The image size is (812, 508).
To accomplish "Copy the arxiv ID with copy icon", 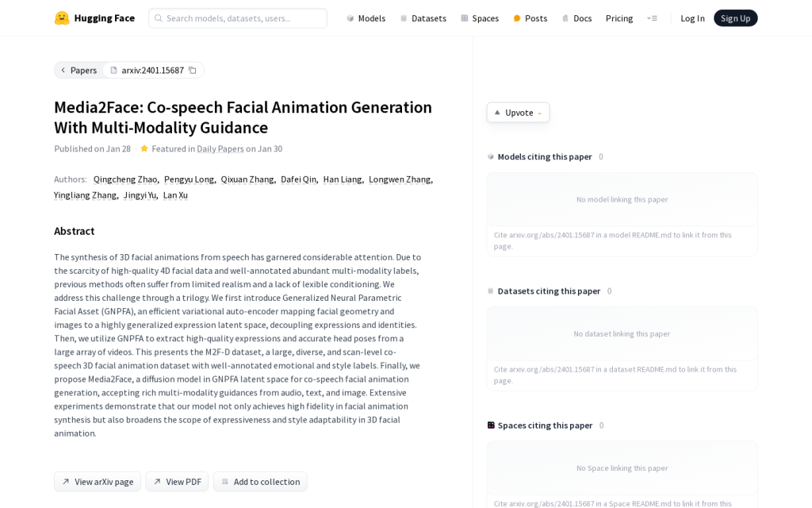I will pyautogui.click(x=192, y=71).
